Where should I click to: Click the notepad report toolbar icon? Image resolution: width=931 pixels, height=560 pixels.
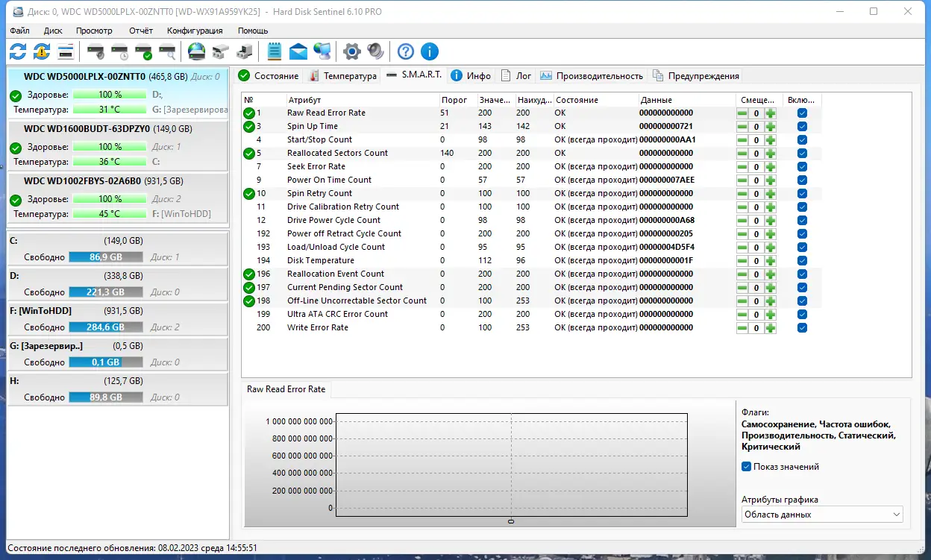(275, 51)
